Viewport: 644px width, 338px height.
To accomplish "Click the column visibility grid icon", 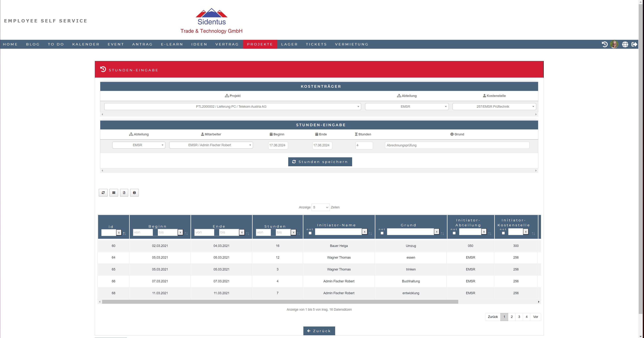I will 114,193.
